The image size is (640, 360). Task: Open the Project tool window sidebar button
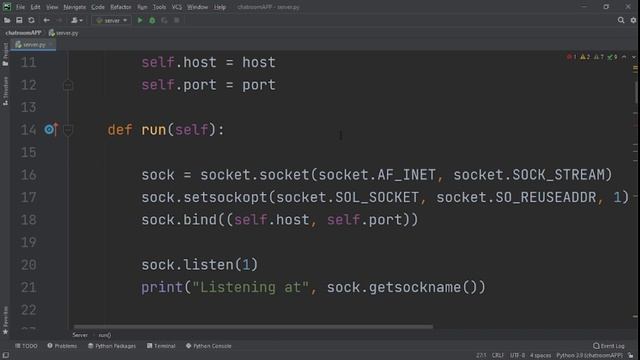5,54
